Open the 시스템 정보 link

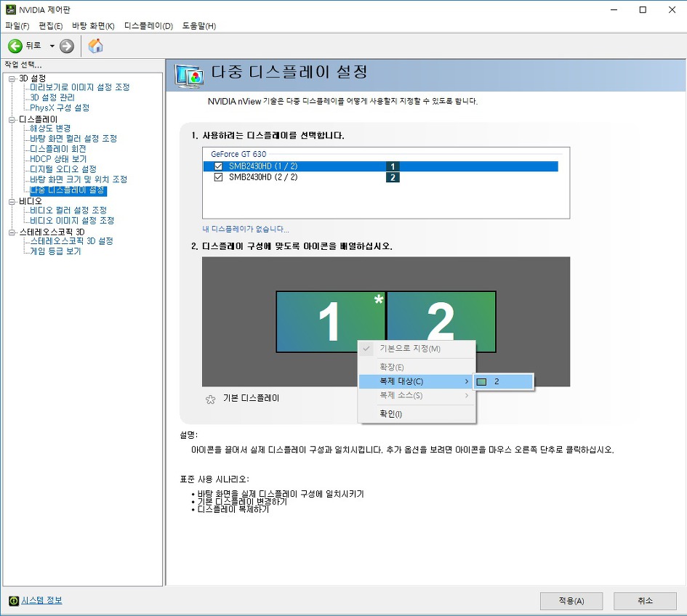[42, 601]
